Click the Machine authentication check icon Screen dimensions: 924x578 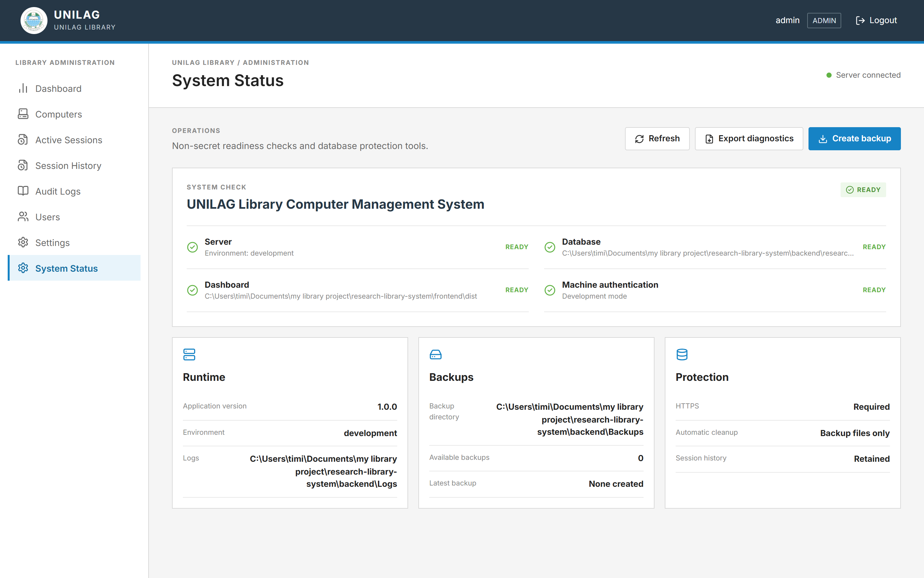coord(550,291)
